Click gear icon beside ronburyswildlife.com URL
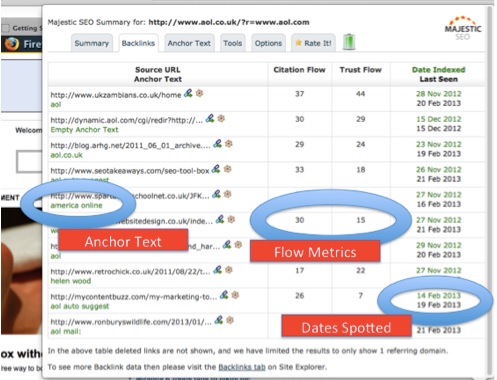This screenshot has width=497, height=380. click(x=230, y=320)
